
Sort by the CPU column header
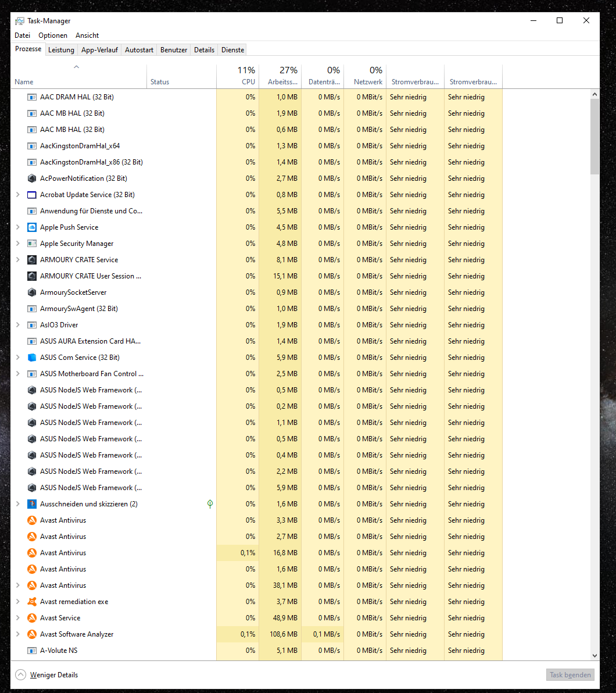238,76
